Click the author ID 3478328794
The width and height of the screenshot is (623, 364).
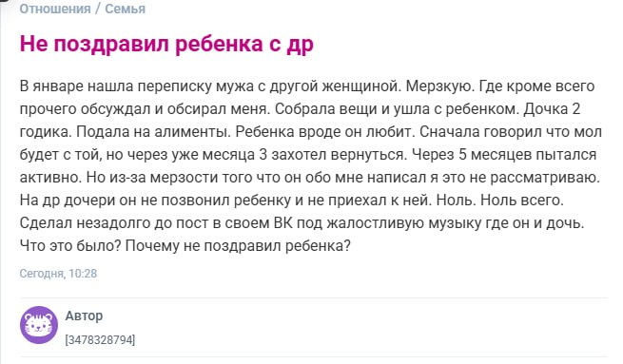[100, 340]
